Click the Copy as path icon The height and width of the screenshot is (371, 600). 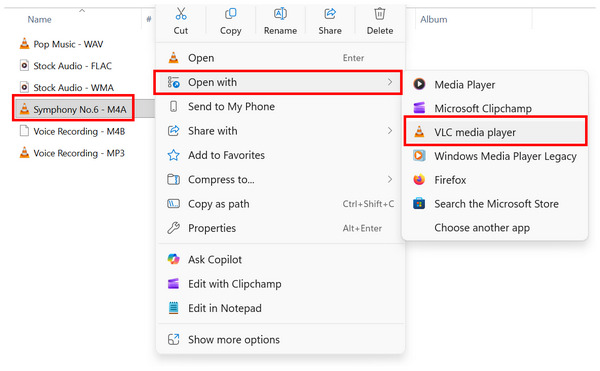click(173, 204)
